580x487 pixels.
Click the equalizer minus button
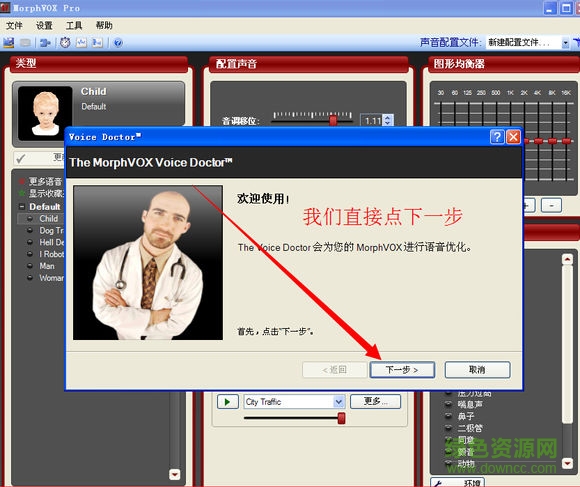click(551, 205)
